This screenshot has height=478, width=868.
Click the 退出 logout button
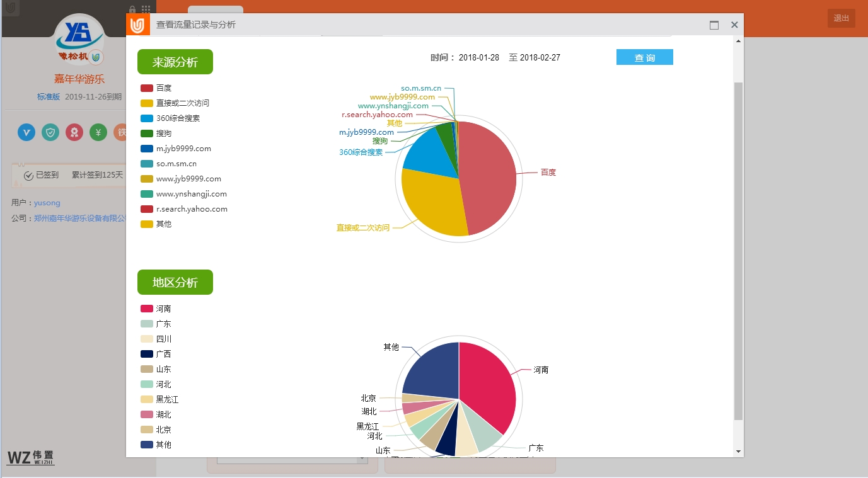click(841, 18)
